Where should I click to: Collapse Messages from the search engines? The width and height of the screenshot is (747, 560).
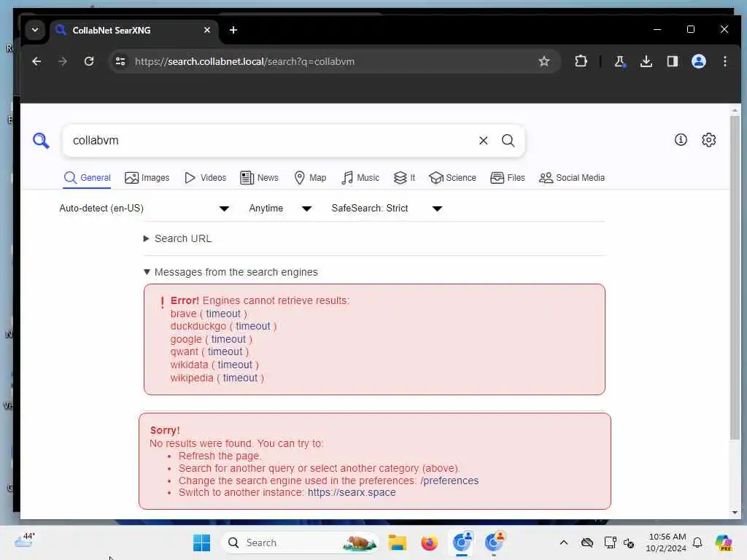(231, 272)
